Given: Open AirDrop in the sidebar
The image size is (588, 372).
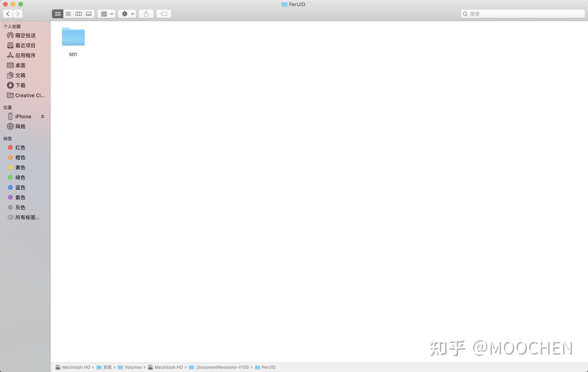Looking at the screenshot, I should pyautogui.click(x=25, y=36).
